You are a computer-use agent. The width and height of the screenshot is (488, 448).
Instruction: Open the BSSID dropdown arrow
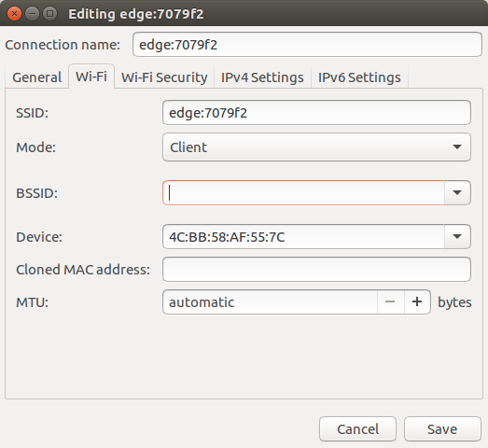457,192
